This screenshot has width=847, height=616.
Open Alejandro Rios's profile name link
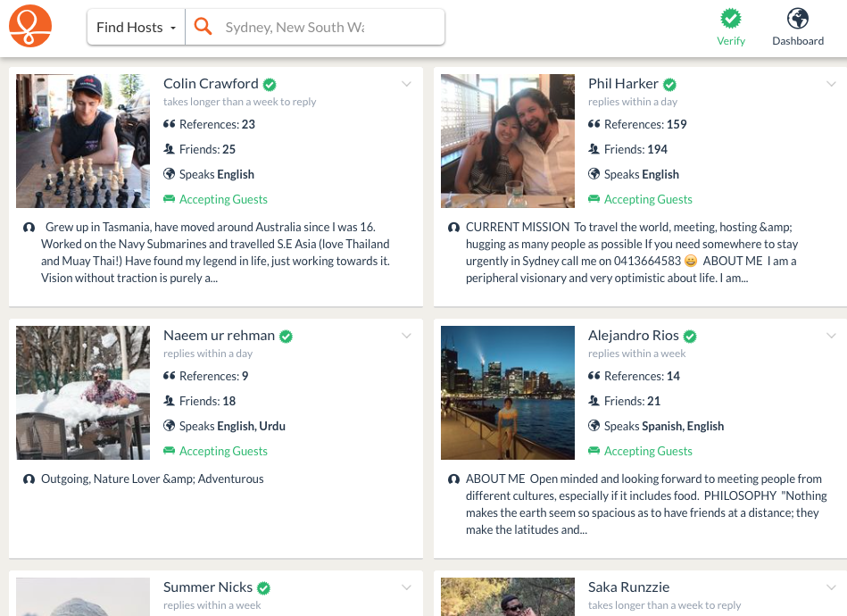coord(633,336)
